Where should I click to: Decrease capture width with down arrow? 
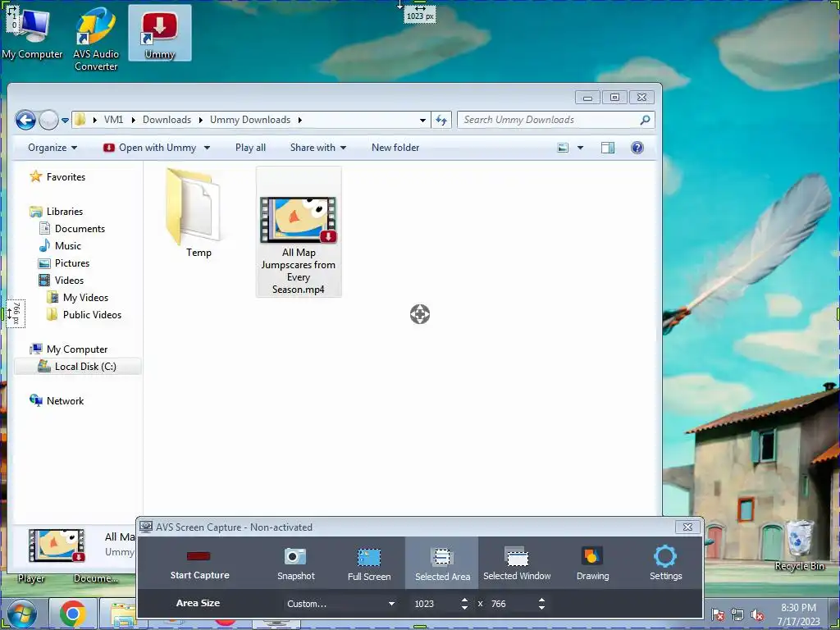(464, 608)
